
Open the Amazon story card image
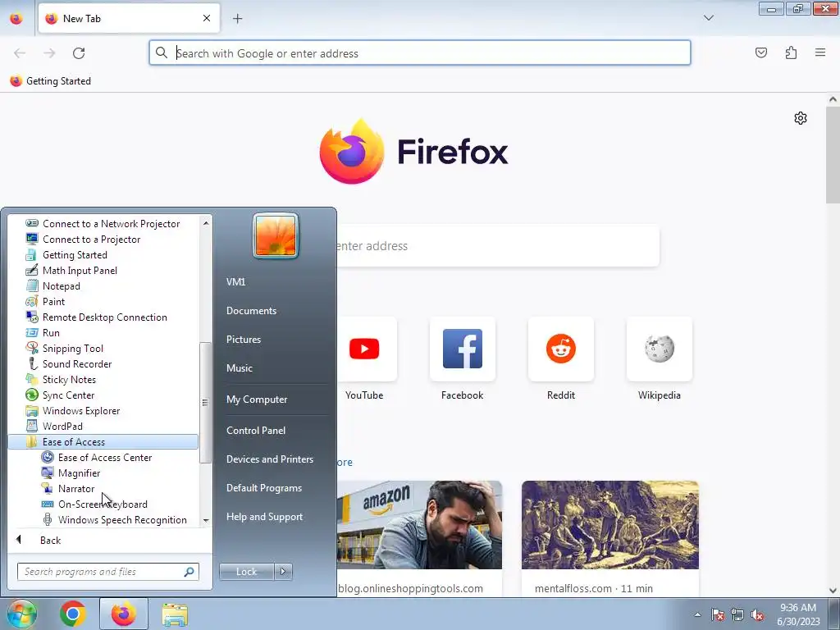419,525
